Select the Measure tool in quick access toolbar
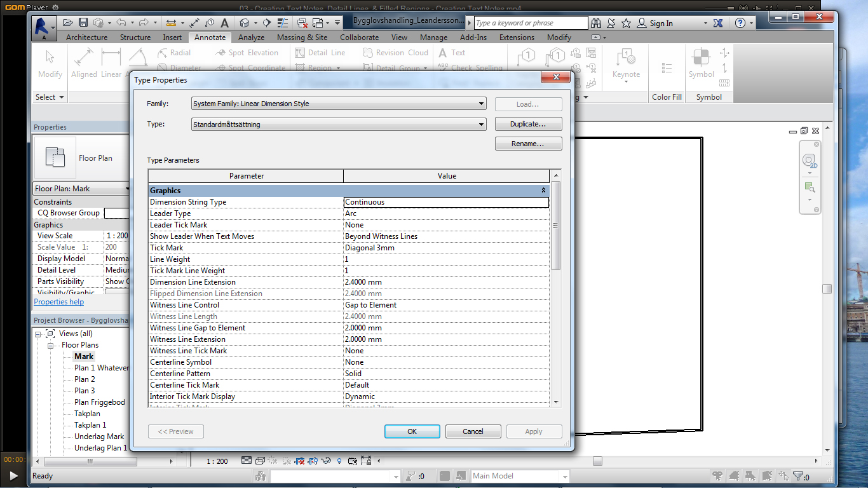 170,23
